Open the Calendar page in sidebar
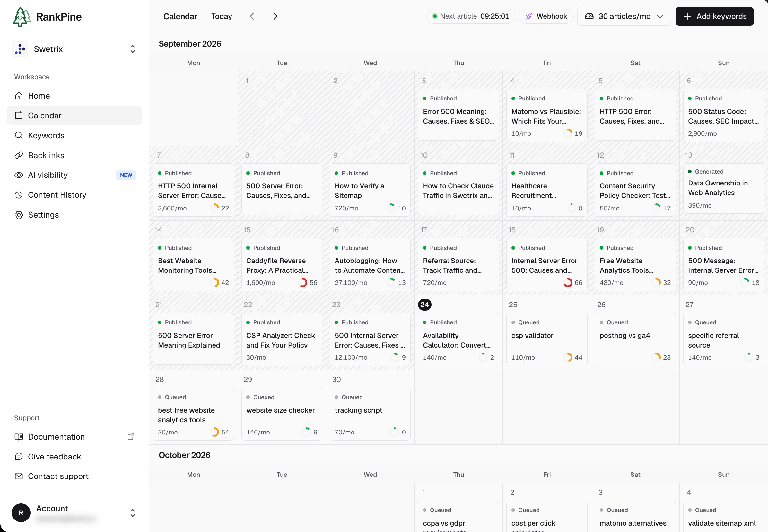 (75, 116)
